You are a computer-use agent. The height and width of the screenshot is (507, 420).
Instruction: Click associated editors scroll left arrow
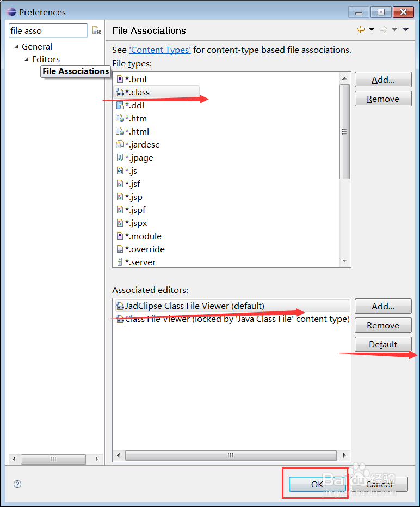click(x=118, y=455)
